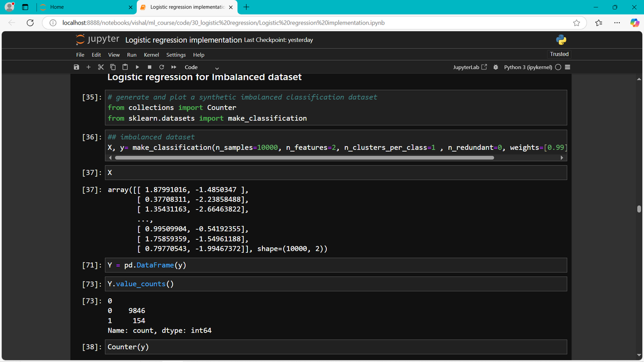The width and height of the screenshot is (644, 362).
Task: Open the Run menu
Action: tap(131, 55)
